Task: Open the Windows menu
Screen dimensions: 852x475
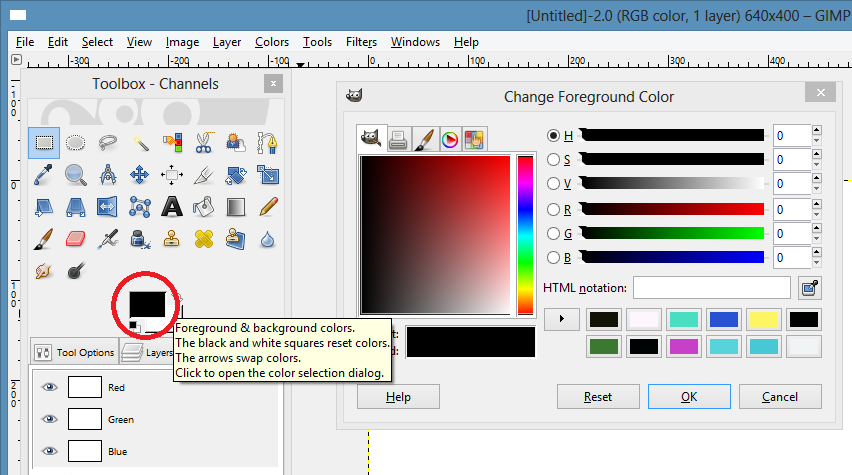Action: coord(415,42)
